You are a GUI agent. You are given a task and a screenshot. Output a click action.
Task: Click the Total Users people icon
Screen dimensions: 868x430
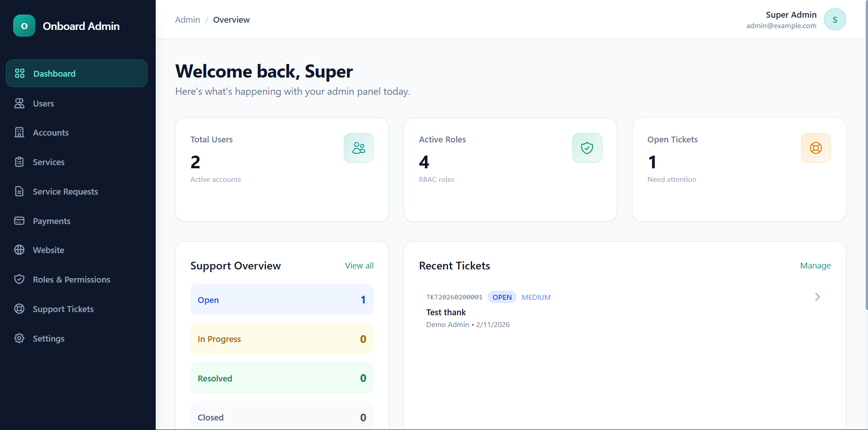tap(358, 148)
